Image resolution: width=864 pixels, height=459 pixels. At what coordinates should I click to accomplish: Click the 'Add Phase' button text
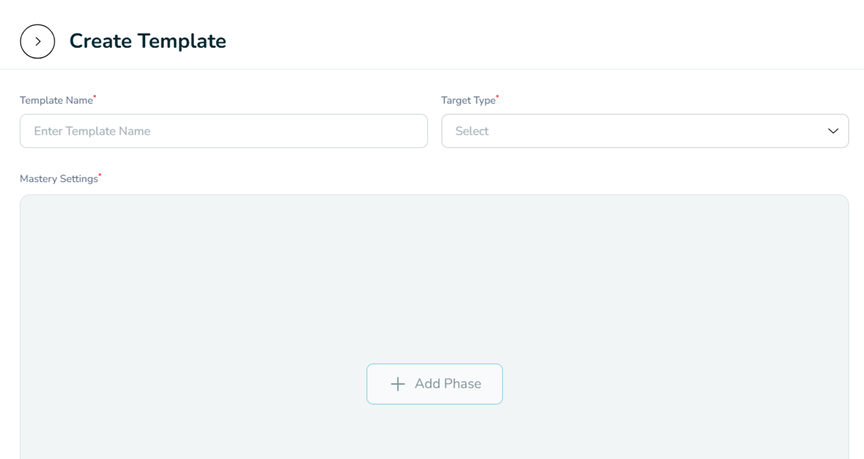coord(447,384)
